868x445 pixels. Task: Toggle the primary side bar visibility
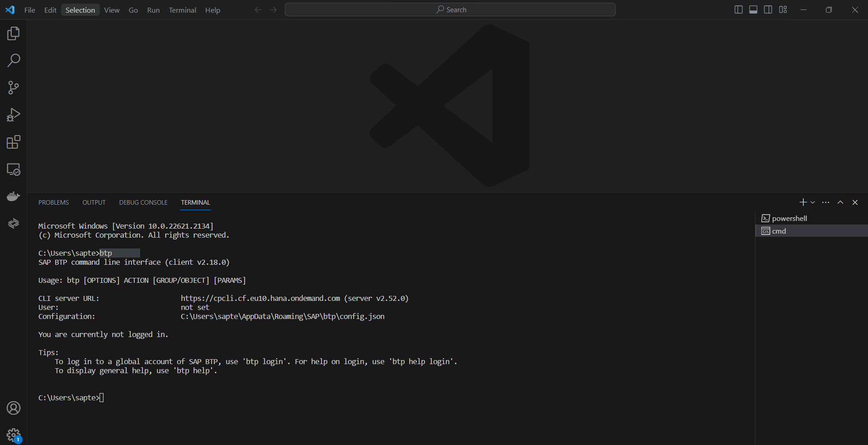[738, 9]
